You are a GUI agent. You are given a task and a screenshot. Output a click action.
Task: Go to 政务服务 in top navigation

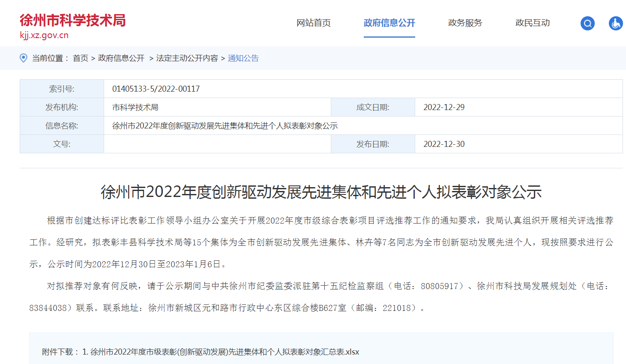(465, 23)
